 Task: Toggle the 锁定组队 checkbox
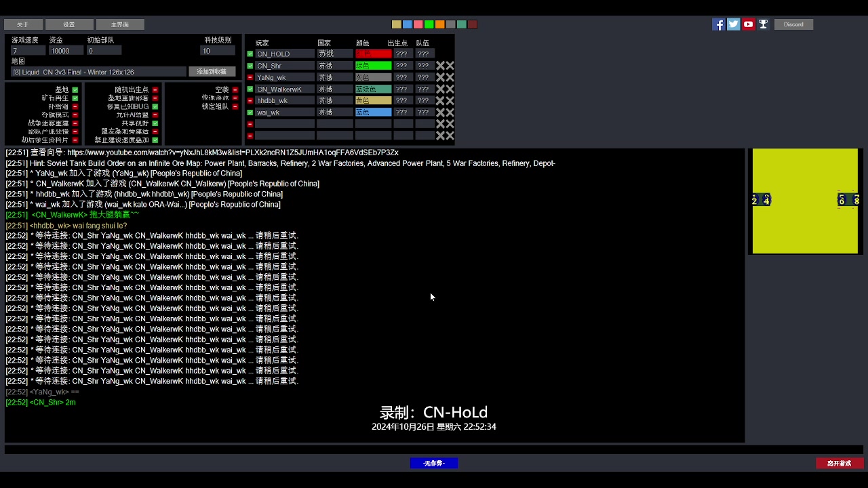coord(235,106)
